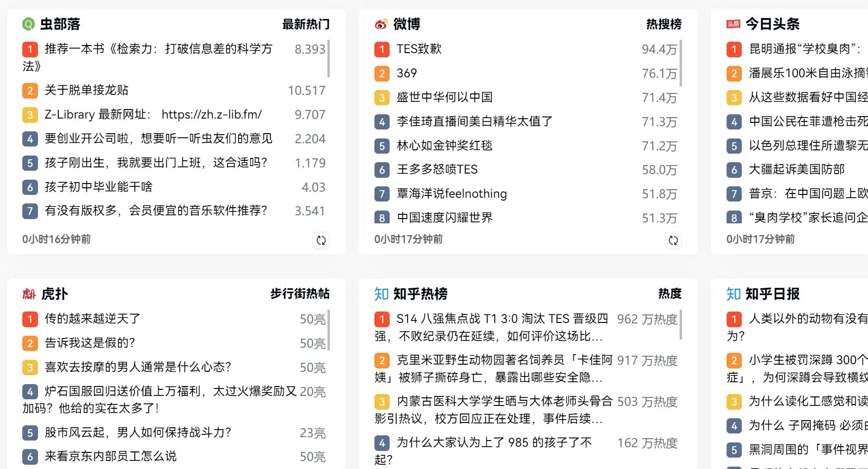
Task: Open 微博 topic 覃海洋说feelnothing
Action: [x=452, y=193]
